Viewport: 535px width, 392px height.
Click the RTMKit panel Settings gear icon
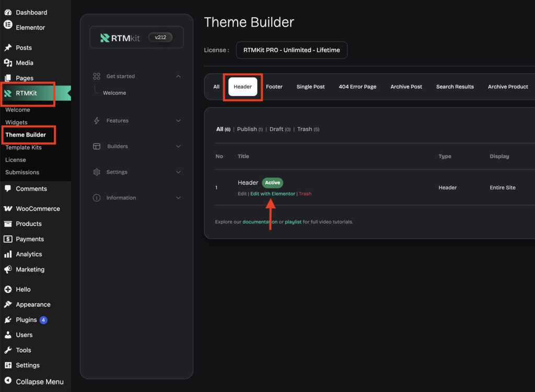tap(97, 172)
